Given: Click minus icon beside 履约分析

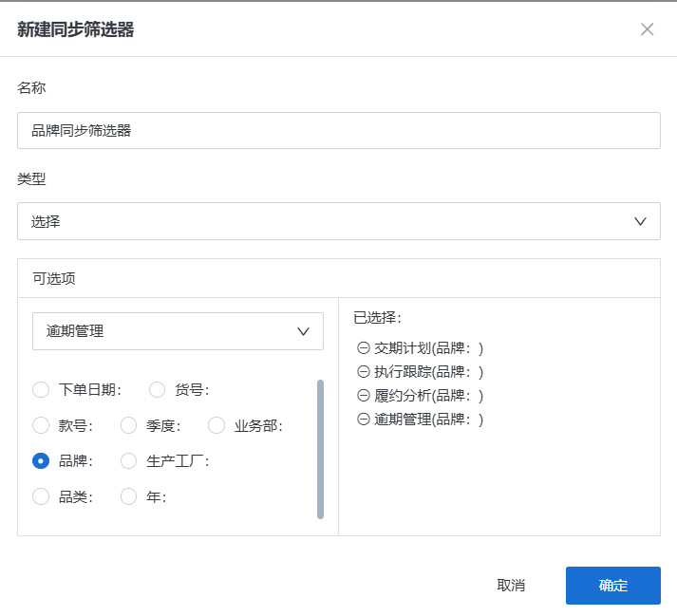Looking at the screenshot, I should point(363,396).
